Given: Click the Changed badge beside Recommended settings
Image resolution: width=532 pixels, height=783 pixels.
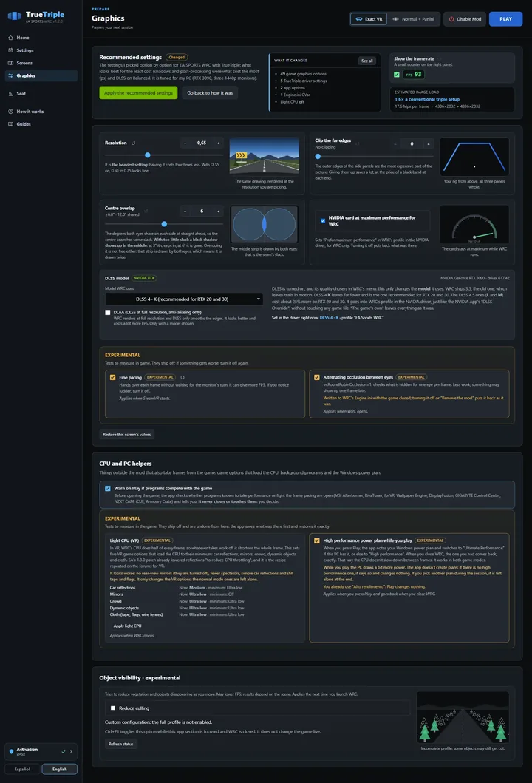Looking at the screenshot, I should point(177,58).
